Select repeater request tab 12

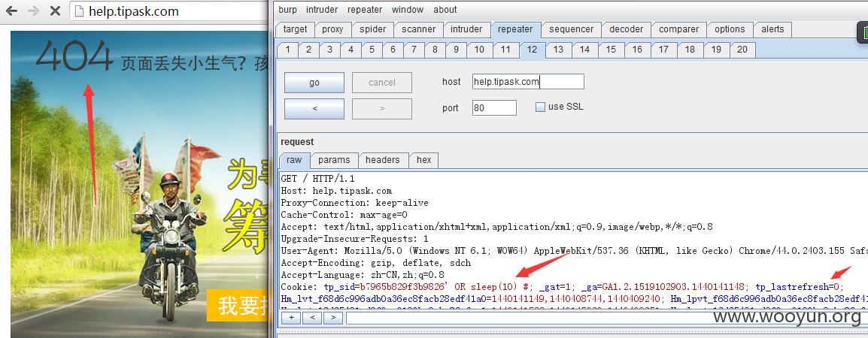532,50
